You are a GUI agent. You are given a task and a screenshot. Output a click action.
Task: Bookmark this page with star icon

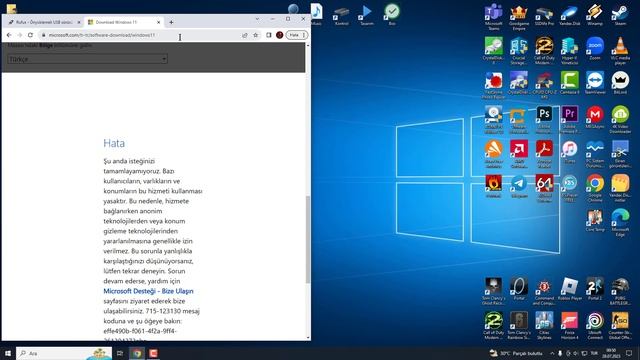(256, 35)
